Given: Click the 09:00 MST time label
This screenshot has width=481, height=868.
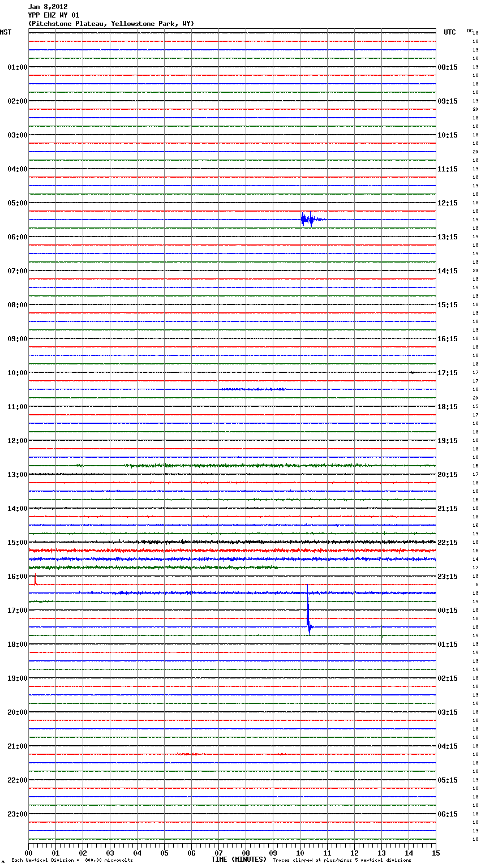Looking at the screenshot, I should click(17, 339).
